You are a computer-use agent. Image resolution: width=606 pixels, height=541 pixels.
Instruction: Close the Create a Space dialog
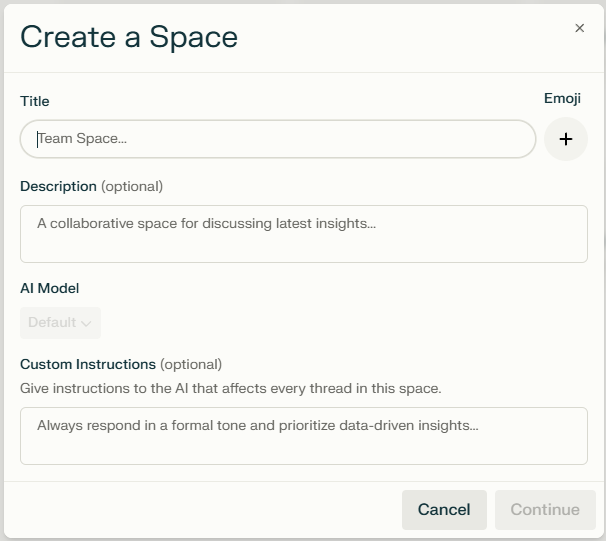pyautogui.click(x=579, y=28)
